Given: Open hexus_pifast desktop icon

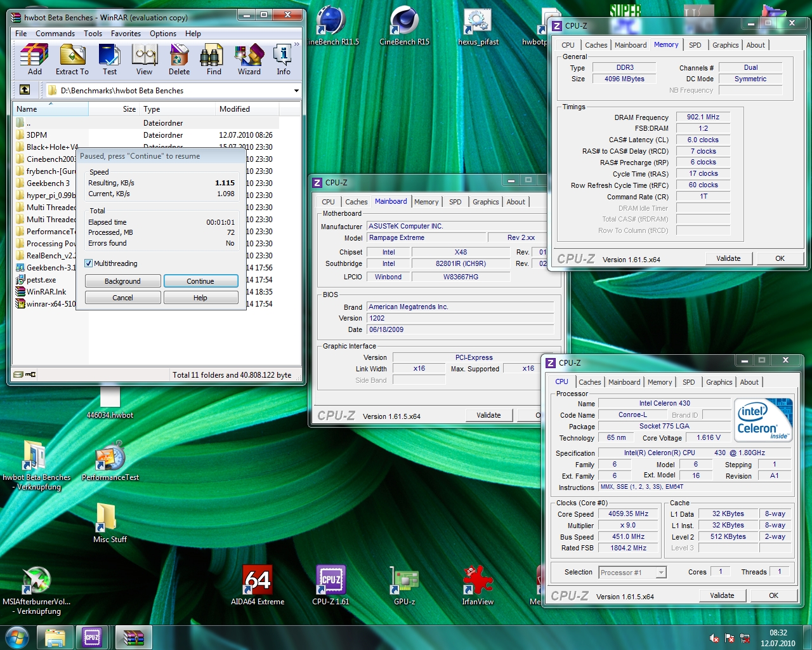Looking at the screenshot, I should pyautogui.click(x=478, y=27).
